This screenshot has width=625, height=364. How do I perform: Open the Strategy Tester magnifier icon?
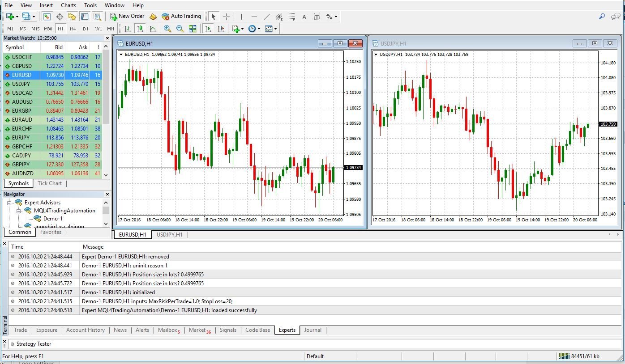tap(97, 17)
